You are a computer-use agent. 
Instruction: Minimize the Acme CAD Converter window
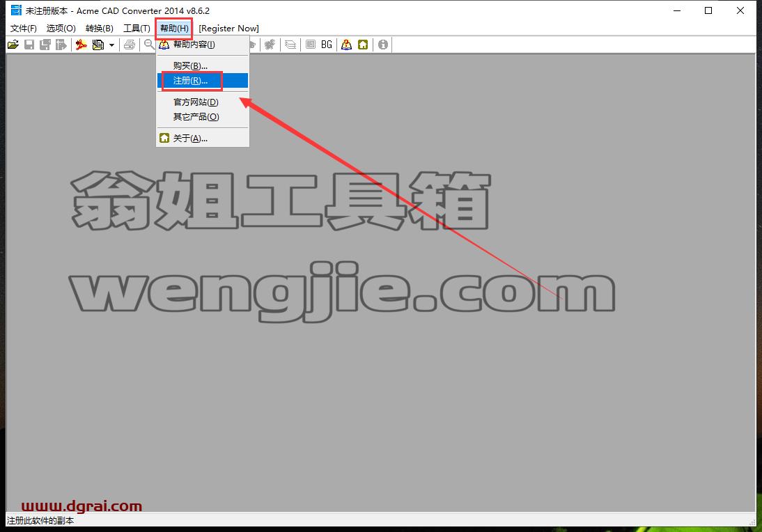(x=678, y=10)
